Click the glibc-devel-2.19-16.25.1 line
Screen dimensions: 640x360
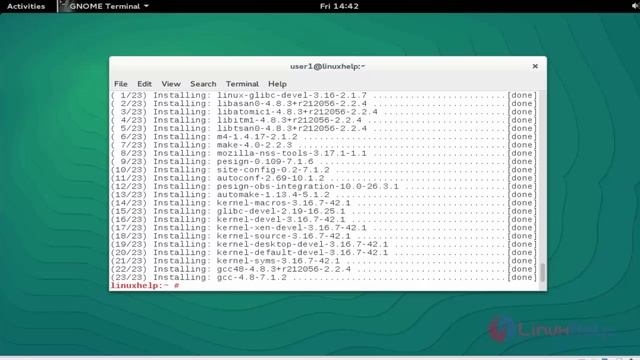coord(324,211)
